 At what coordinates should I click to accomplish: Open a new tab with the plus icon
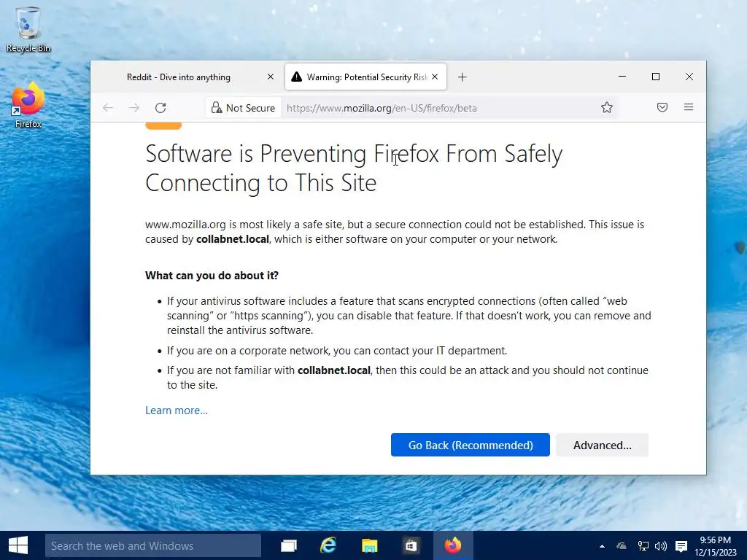tap(462, 77)
